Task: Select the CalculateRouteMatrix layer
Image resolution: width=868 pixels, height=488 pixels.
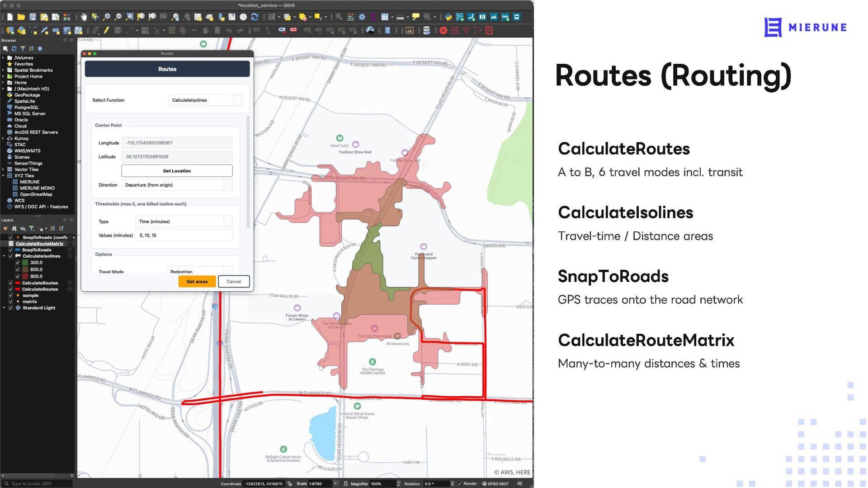Action: [39, 244]
